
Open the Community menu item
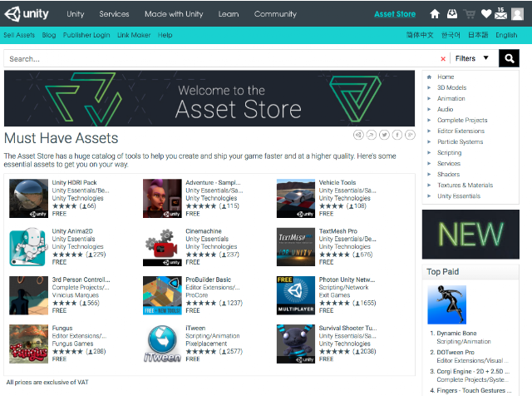[275, 14]
